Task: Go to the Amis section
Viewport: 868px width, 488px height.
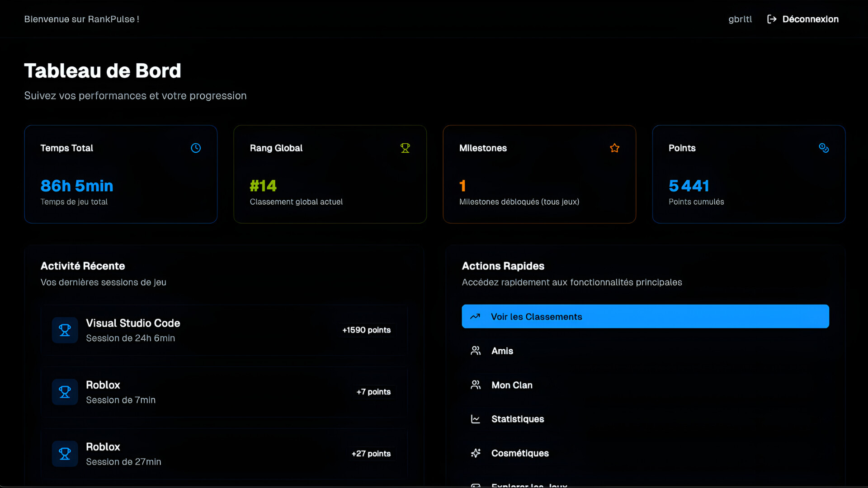Action: (x=502, y=351)
